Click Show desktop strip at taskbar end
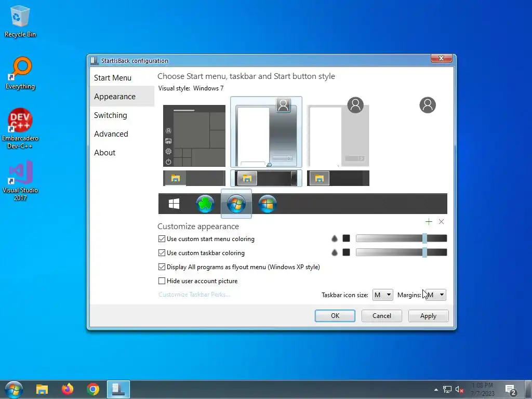The width and height of the screenshot is (532, 399). pyautogui.click(x=528, y=390)
